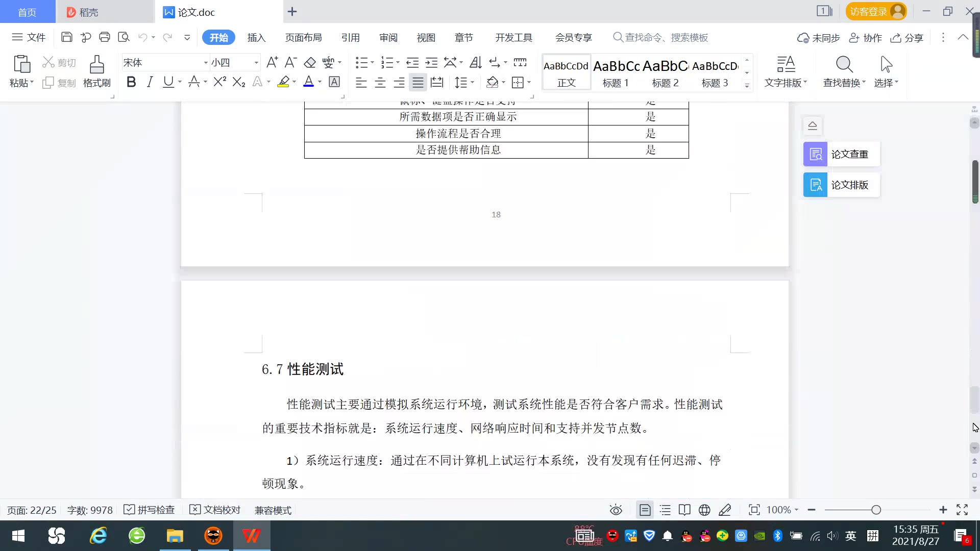This screenshot has height=551, width=980.
Task: Click the 论文查重 button
Action: [x=841, y=154]
